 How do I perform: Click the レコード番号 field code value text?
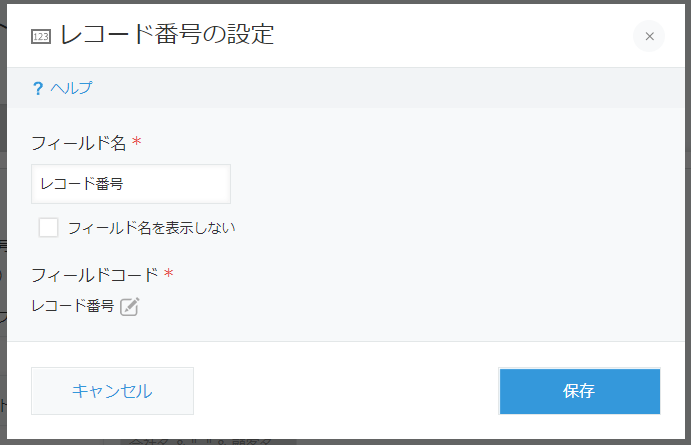[x=73, y=307]
